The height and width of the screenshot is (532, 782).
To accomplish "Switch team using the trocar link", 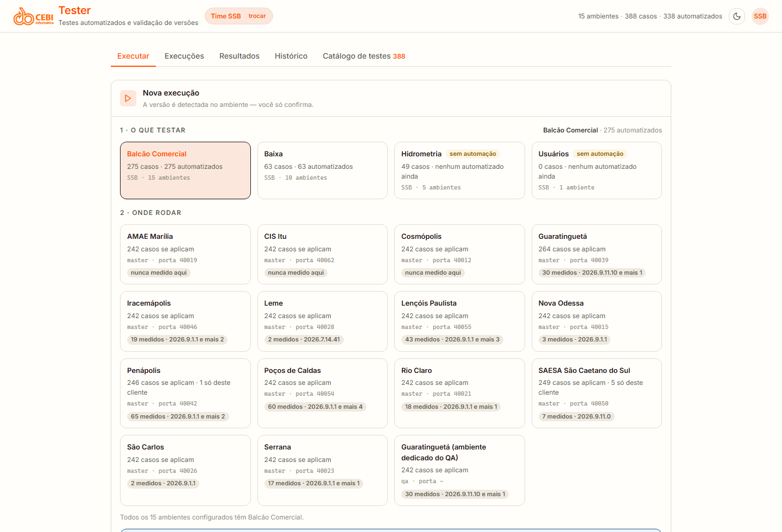I will click(x=257, y=16).
